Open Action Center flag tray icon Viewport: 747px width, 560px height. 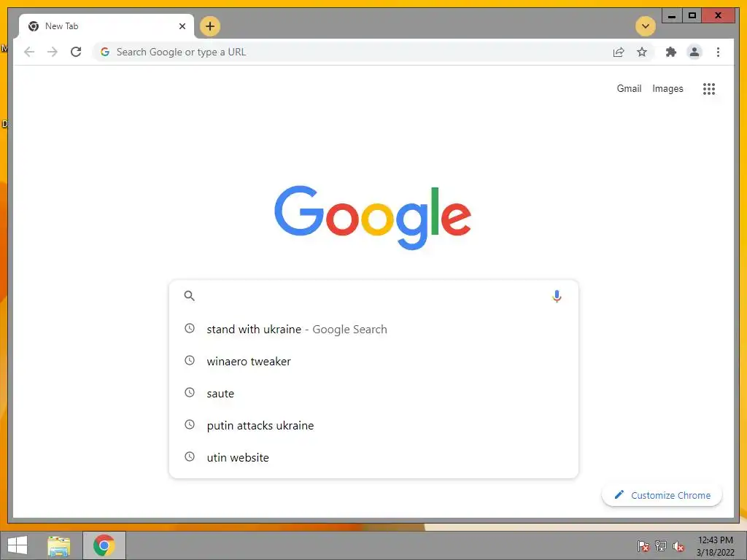(x=643, y=546)
